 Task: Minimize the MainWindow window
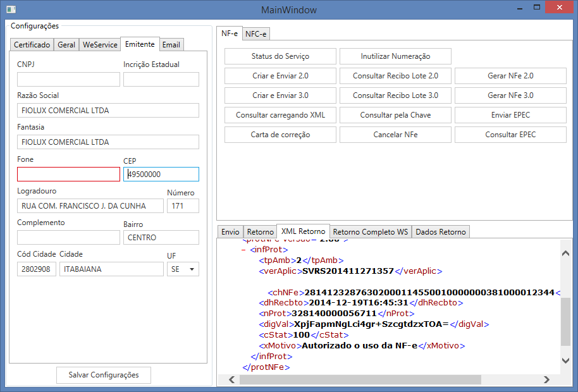[520, 8]
